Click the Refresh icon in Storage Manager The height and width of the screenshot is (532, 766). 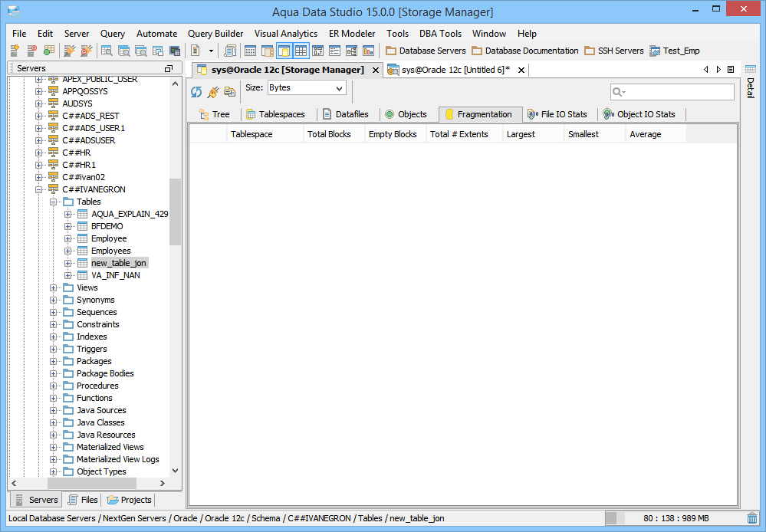point(196,91)
